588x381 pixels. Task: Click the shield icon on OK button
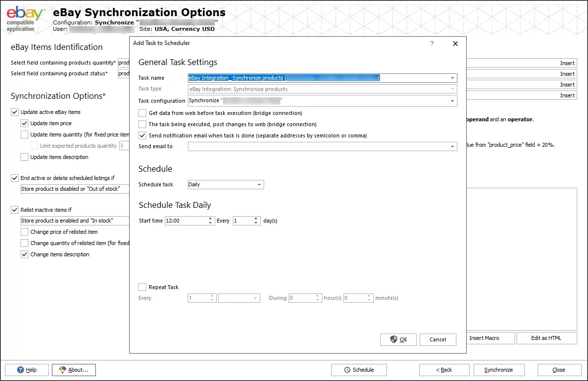(394, 339)
